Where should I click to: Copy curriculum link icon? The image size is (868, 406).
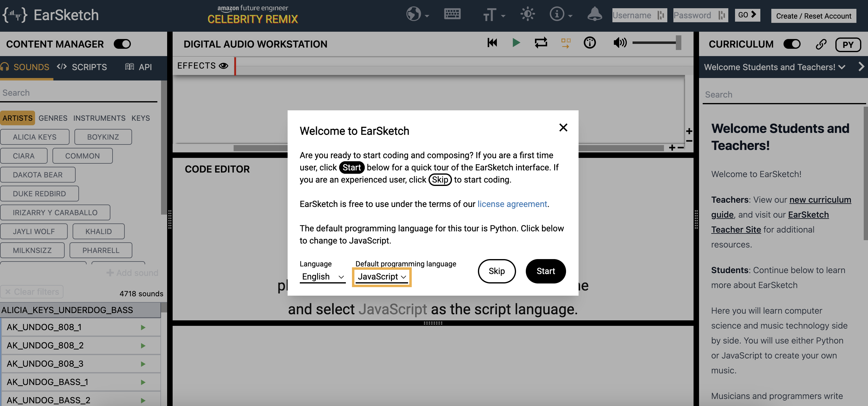click(820, 44)
